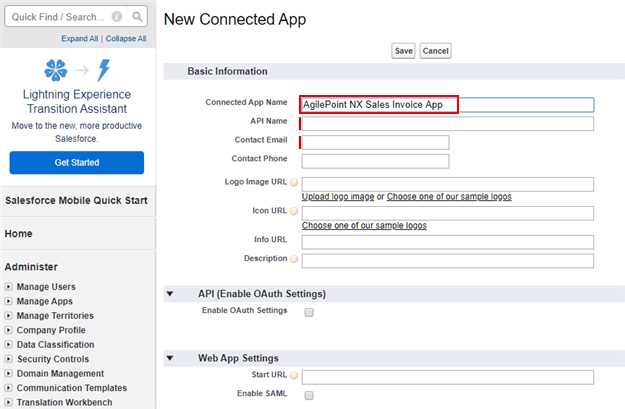This screenshot has width=625, height=409.
Task: Expand the Manage Territories tree arrow
Action: [8, 315]
